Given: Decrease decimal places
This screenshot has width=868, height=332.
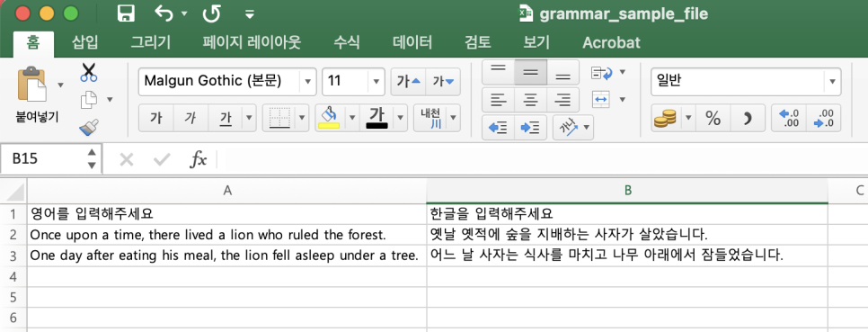Looking at the screenshot, I should [x=824, y=118].
